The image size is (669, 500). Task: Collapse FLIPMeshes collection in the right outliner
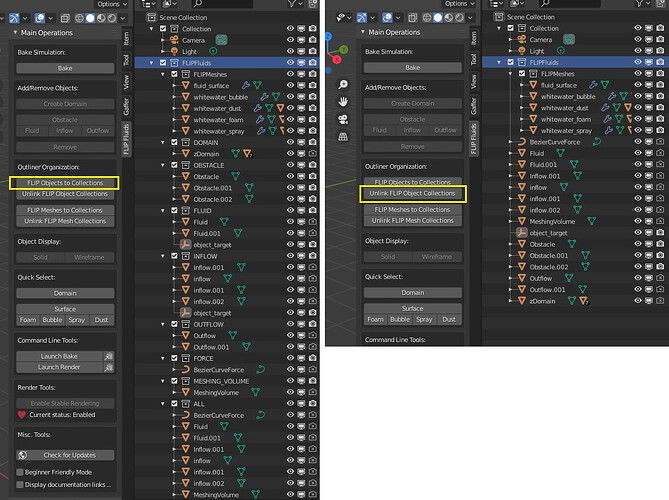[510, 73]
